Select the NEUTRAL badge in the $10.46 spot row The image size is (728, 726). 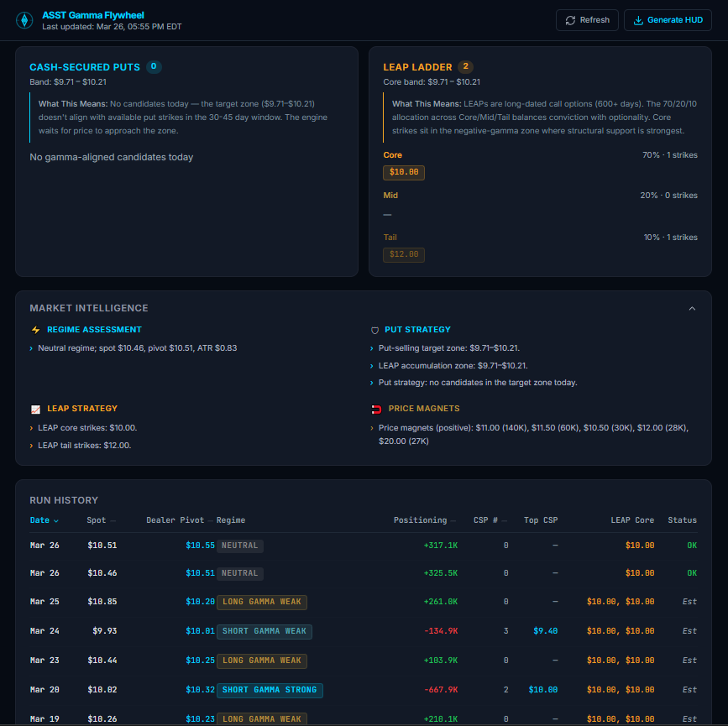(x=239, y=573)
